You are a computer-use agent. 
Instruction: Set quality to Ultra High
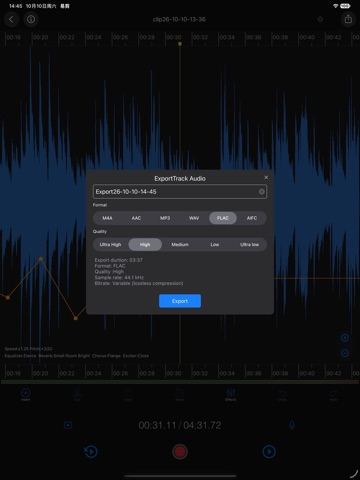[110, 244]
